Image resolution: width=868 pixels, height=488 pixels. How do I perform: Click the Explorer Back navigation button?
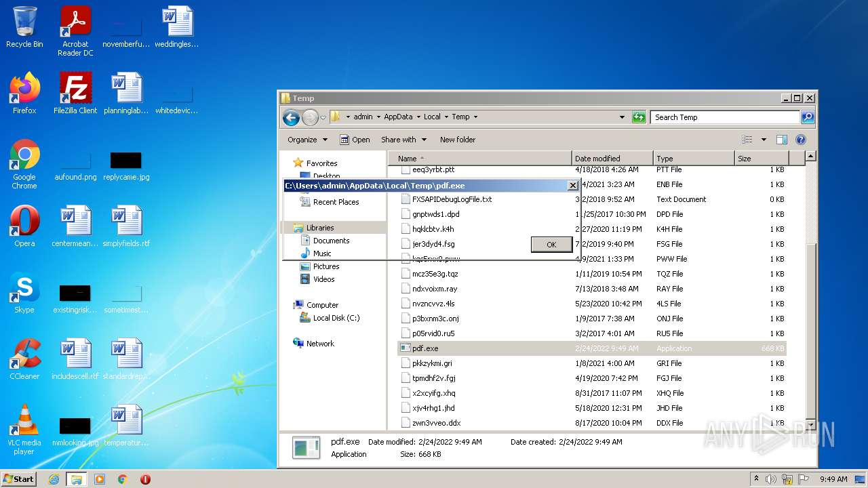click(291, 117)
